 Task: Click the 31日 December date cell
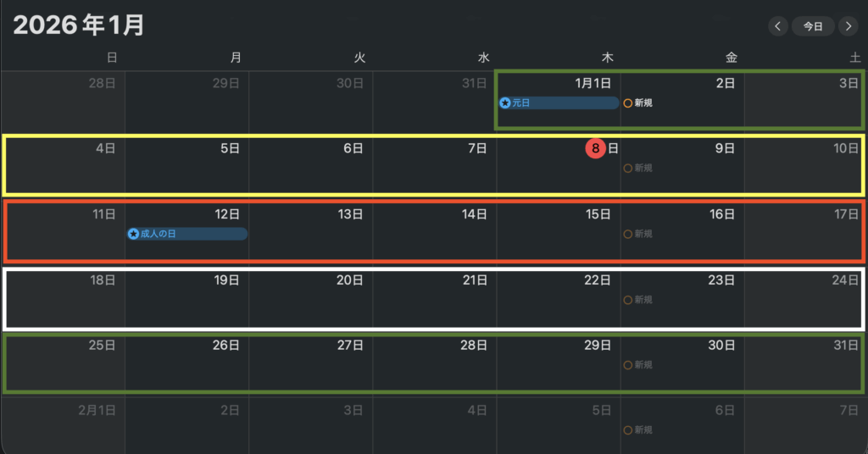tap(434, 102)
